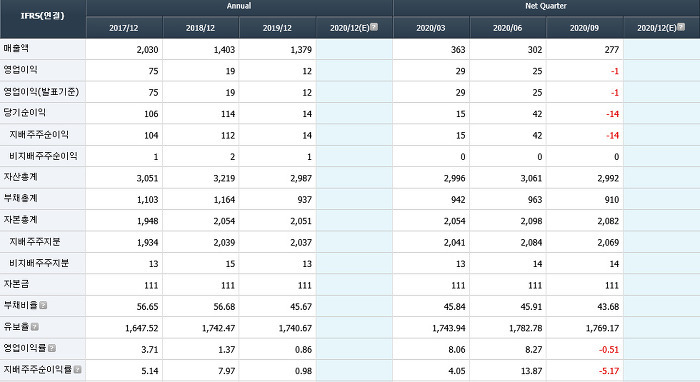Select the 부채총계 row label
The width and height of the screenshot is (700, 382).
(x=21, y=198)
